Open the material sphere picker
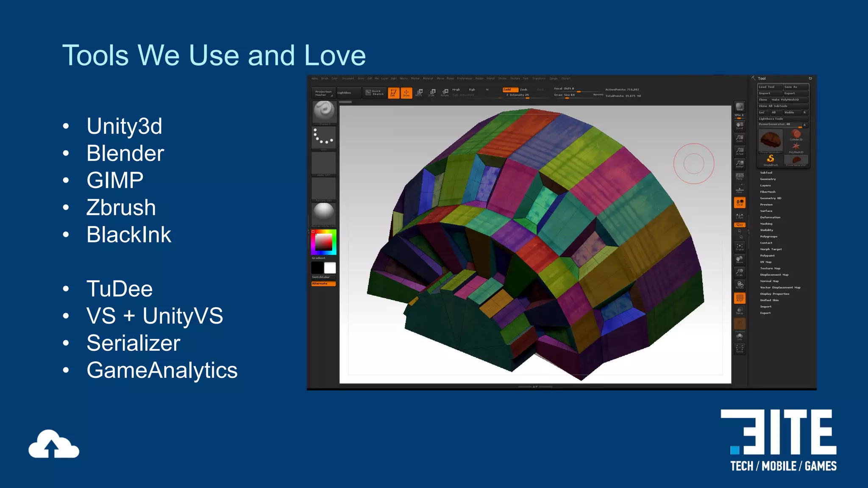Viewport: 868px width, 488px height. 324,214
